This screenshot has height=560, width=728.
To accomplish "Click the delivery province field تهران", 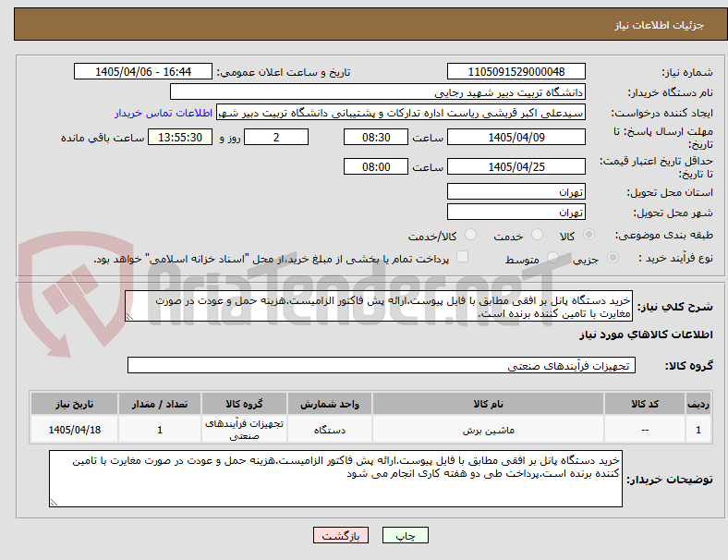I will coord(516,191).
